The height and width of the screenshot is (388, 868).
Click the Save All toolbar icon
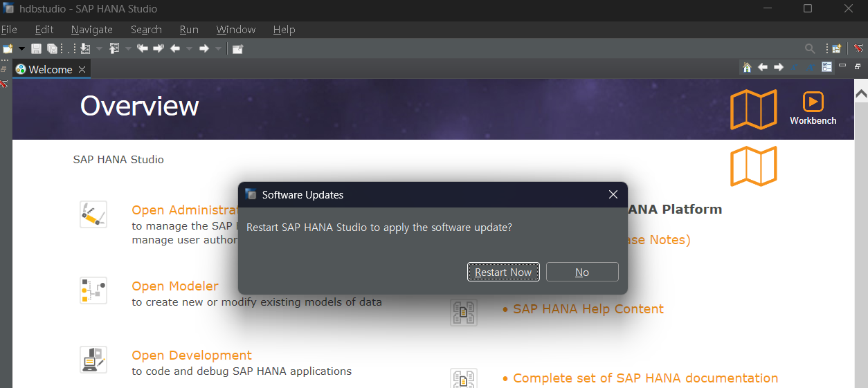[52, 48]
